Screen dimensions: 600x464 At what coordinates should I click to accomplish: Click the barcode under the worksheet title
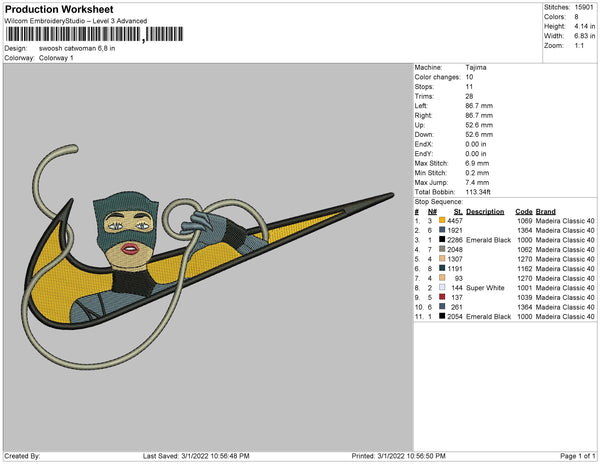[94, 34]
